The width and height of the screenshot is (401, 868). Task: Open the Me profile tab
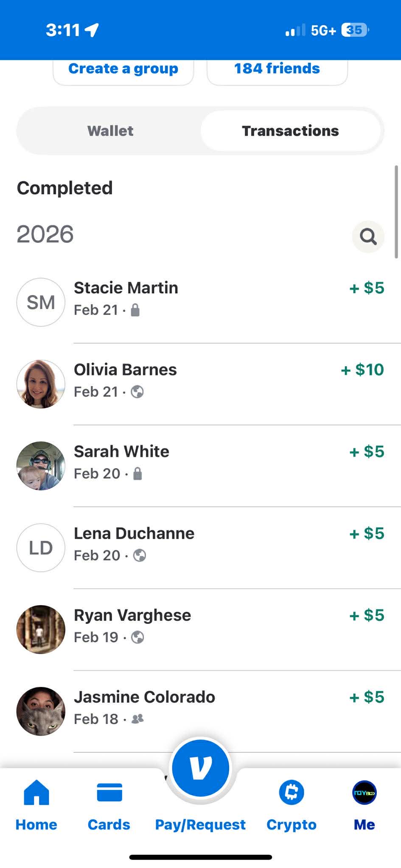point(365,793)
